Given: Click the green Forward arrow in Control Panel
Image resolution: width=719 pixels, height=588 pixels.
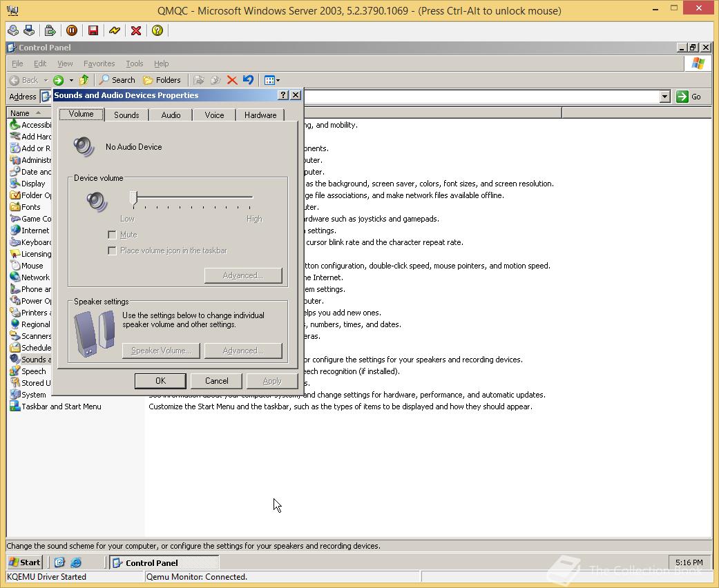Looking at the screenshot, I should click(58, 80).
